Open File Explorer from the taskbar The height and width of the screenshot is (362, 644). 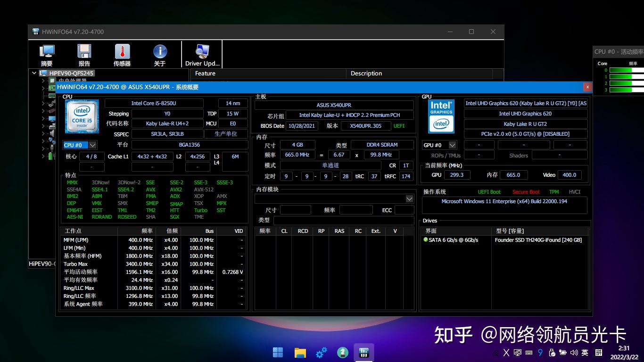(x=299, y=352)
